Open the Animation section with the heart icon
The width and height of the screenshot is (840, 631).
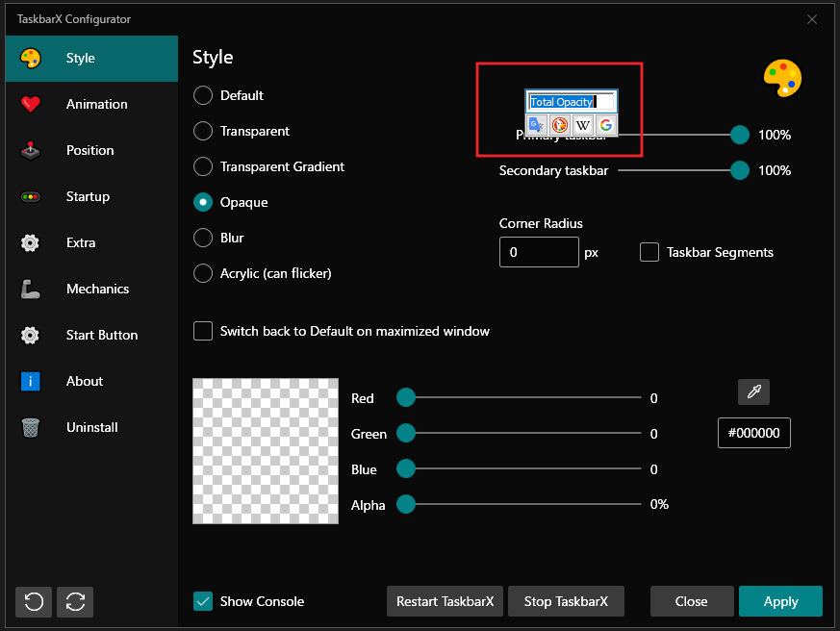(91, 105)
